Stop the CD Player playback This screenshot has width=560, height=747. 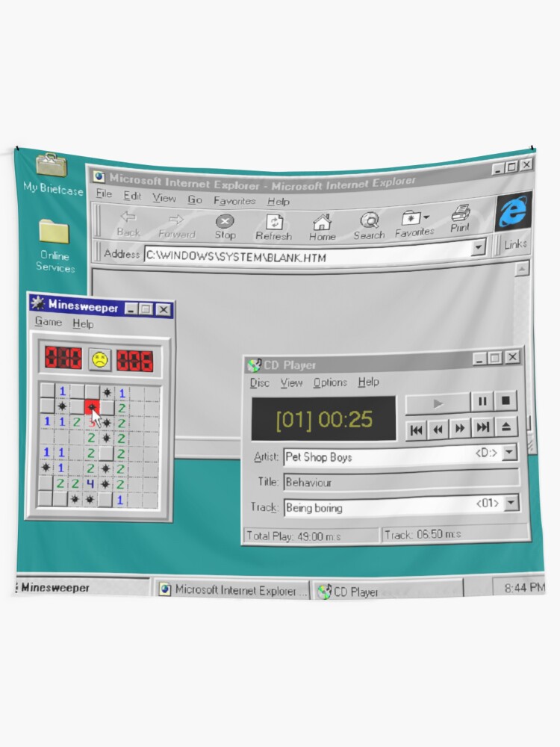click(505, 401)
